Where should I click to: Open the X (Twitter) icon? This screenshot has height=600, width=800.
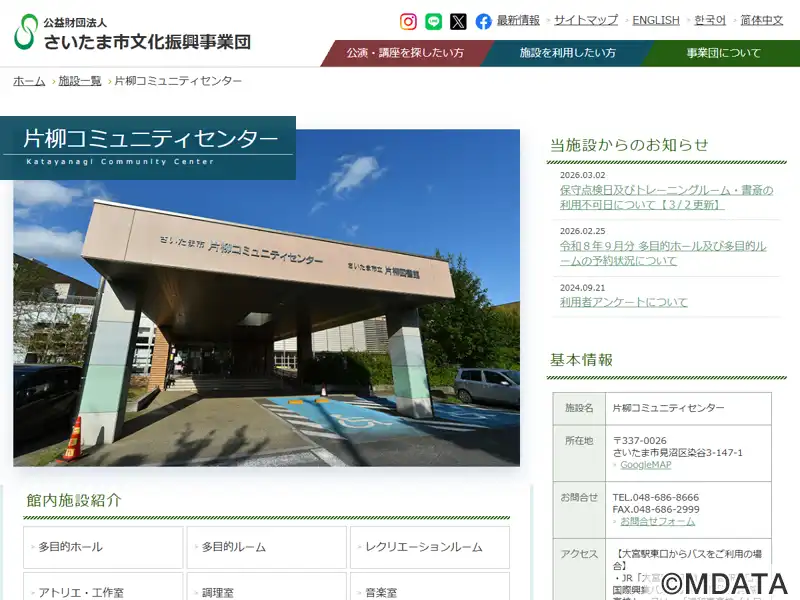[458, 21]
